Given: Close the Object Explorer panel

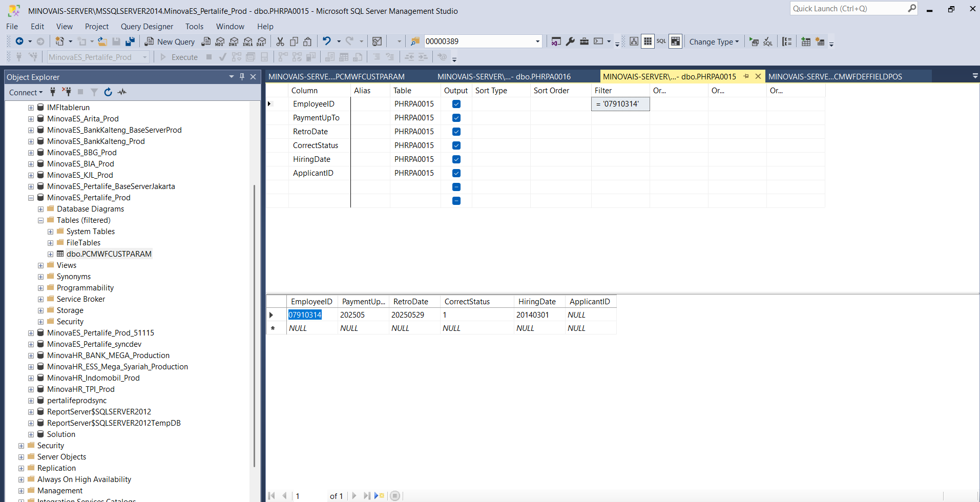Looking at the screenshot, I should click(253, 77).
